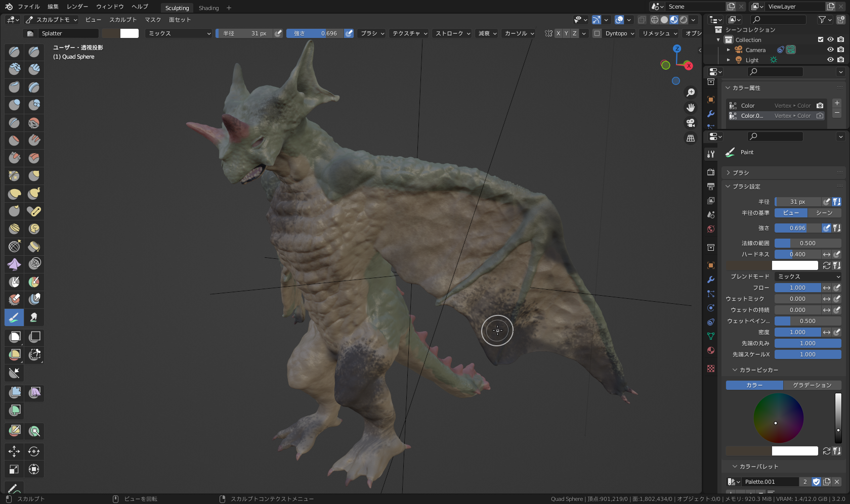Open the テクスチャ dropdown in header

[410, 33]
